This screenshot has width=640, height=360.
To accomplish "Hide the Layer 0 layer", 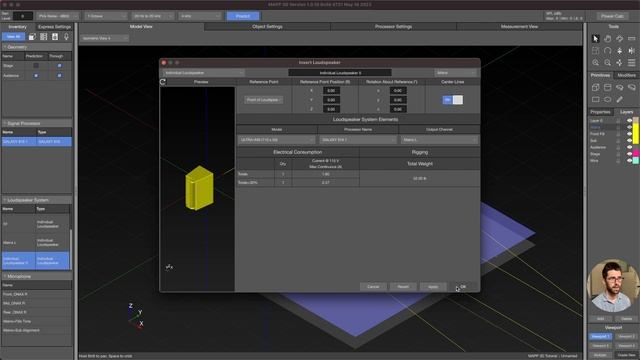I will click(x=629, y=121).
